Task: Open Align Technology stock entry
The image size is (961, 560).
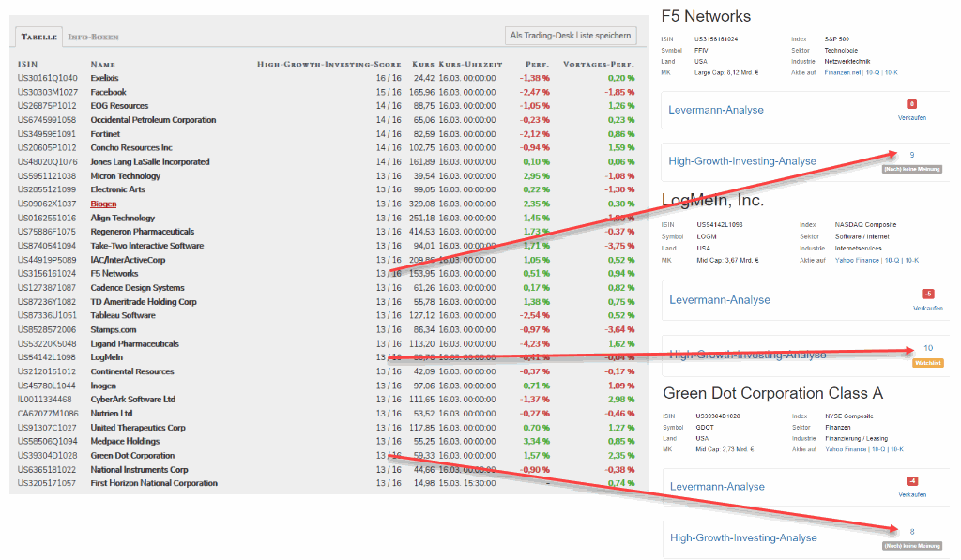Action: click(123, 219)
